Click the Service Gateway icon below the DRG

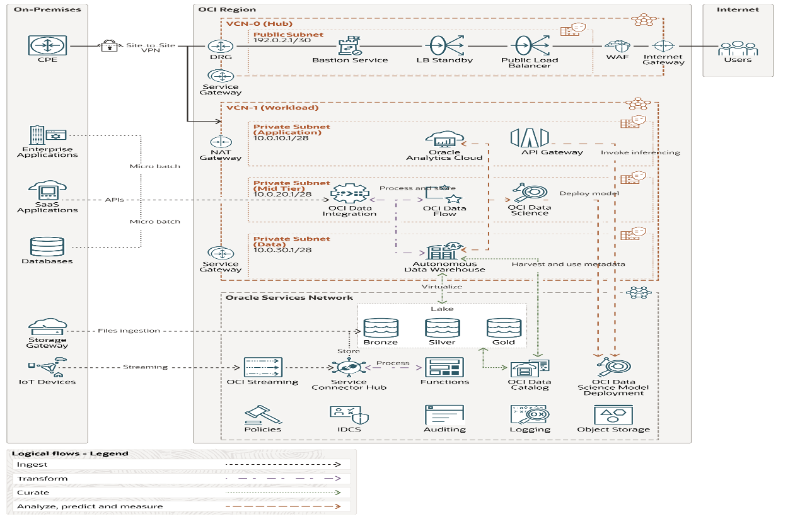(x=221, y=76)
